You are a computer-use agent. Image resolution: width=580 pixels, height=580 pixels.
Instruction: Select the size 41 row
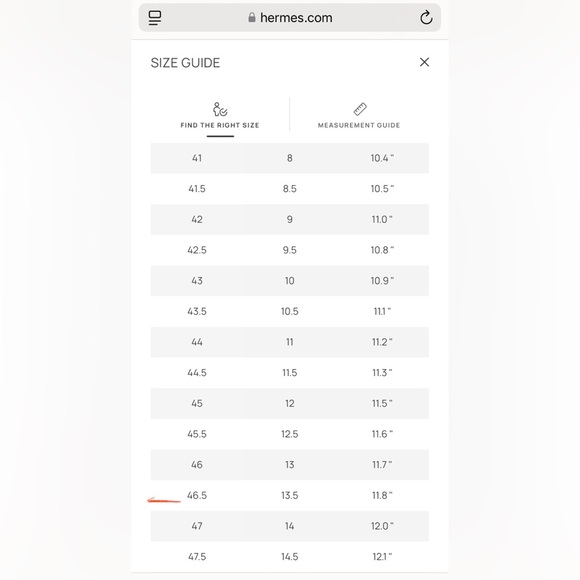[x=290, y=158]
